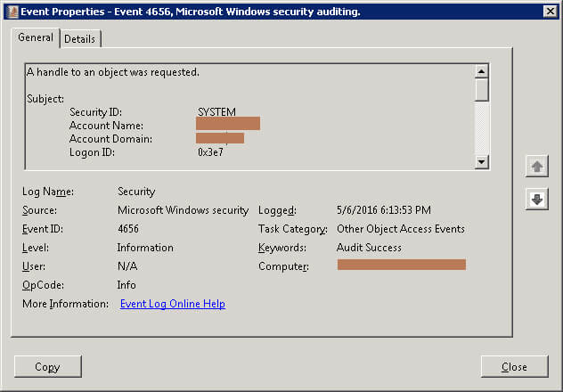This screenshot has height=392, width=563.
Task: Click the Subject: heading in description
Action: (45, 99)
